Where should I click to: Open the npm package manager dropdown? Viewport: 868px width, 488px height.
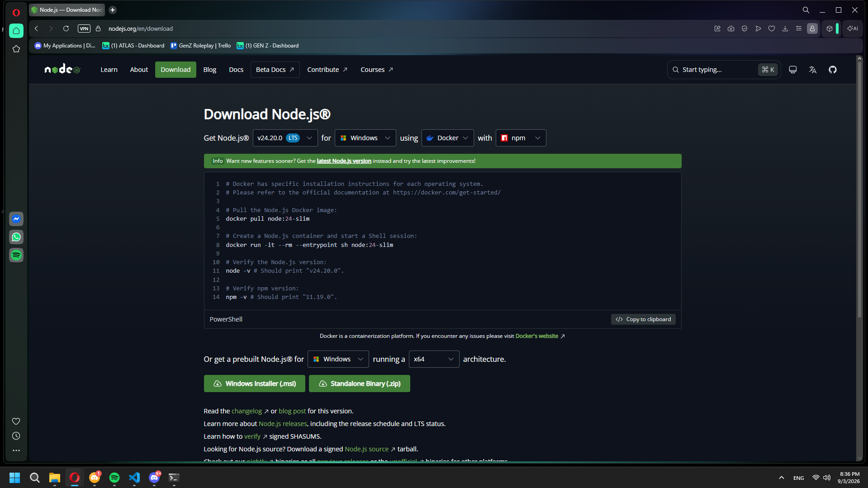[521, 138]
